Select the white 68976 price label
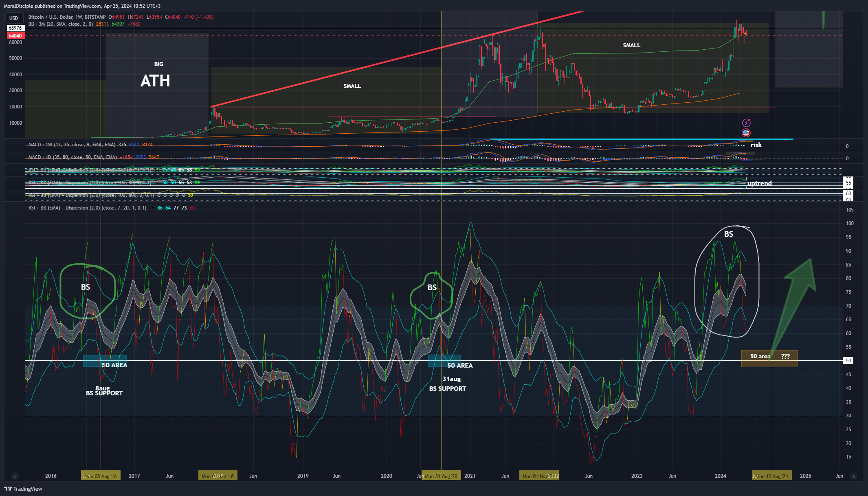The width and height of the screenshot is (868, 496). coord(15,28)
